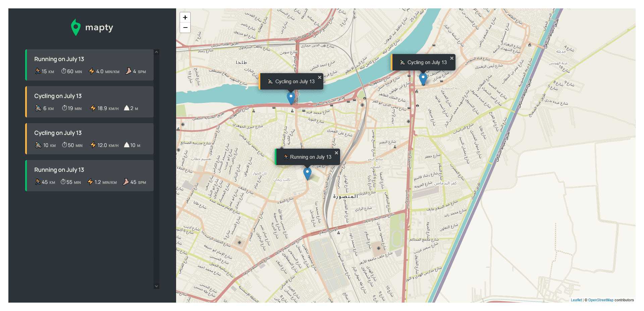The width and height of the screenshot is (644, 311).
Task: Select the Cycling workout lasting 19 min
Action: (x=90, y=102)
